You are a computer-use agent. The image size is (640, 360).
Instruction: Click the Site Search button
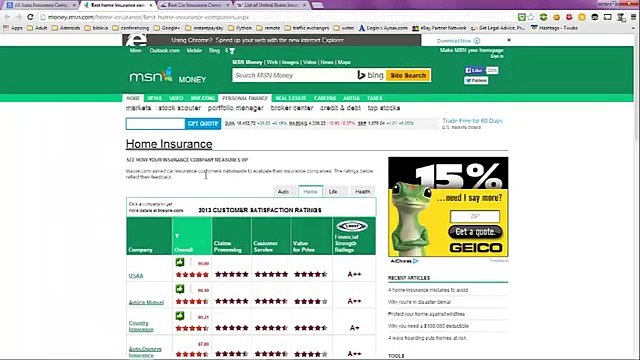(x=408, y=76)
